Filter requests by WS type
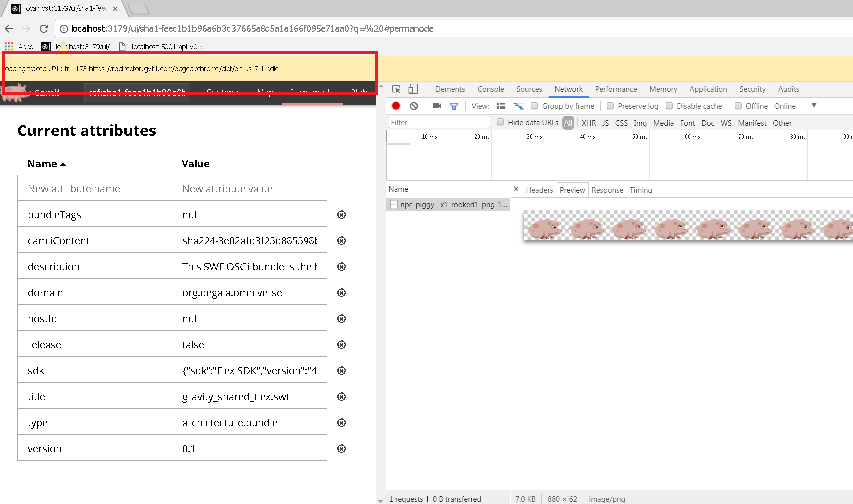Image resolution: width=853 pixels, height=504 pixels. click(726, 123)
